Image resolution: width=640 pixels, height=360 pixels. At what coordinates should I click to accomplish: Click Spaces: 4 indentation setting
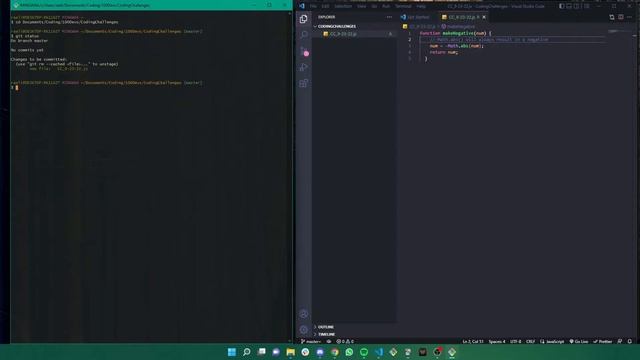(497, 341)
